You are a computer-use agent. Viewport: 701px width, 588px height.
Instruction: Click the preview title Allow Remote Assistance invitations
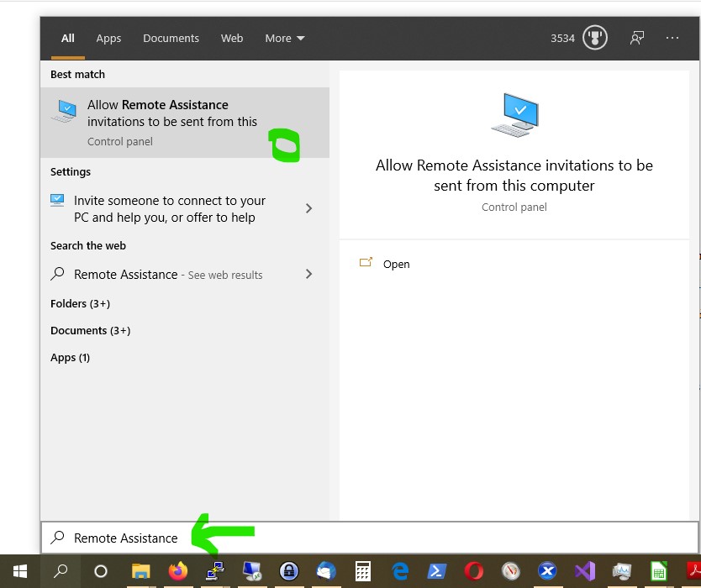[x=514, y=176]
